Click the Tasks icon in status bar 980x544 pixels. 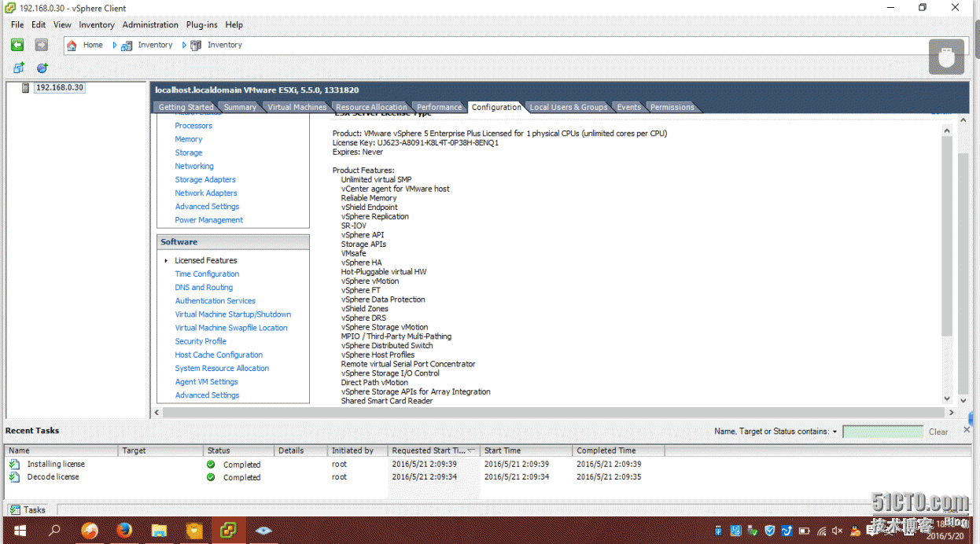pyautogui.click(x=15, y=510)
